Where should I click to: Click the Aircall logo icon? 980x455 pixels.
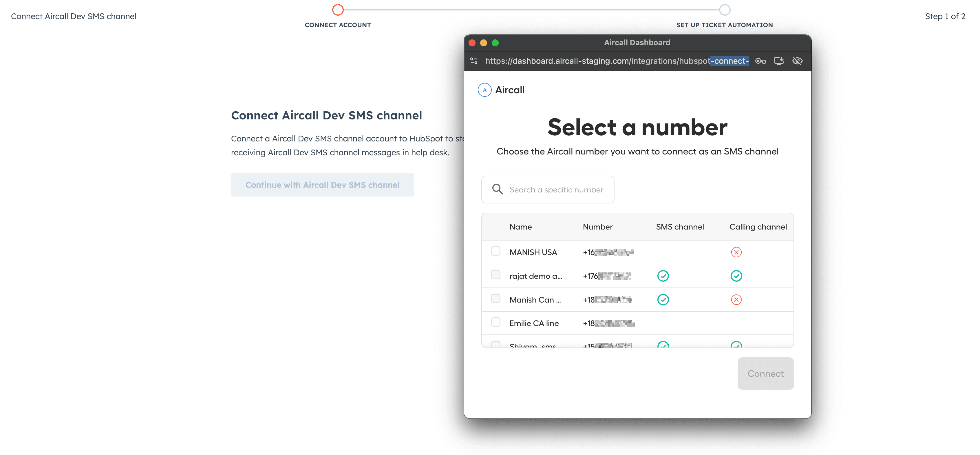click(484, 90)
